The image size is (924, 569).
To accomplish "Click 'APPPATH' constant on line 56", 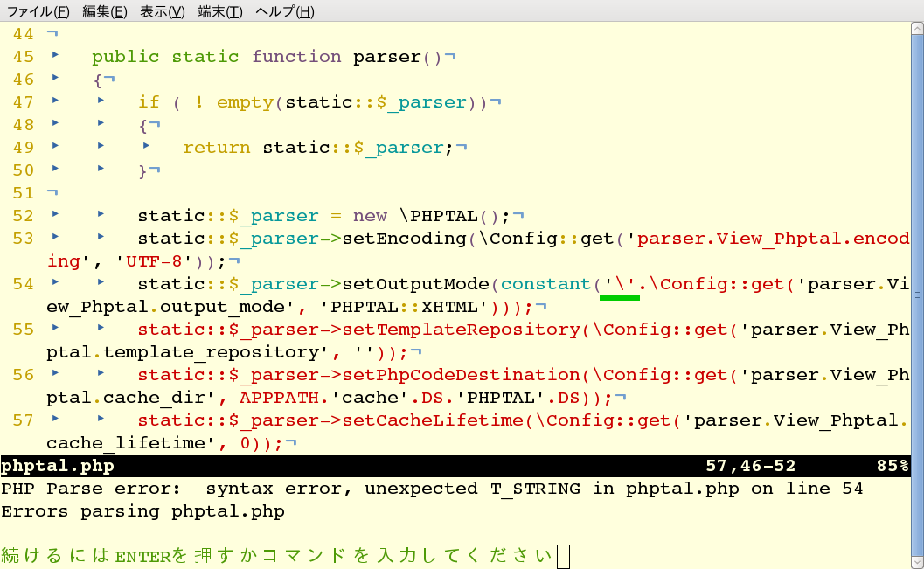I will (x=280, y=398).
